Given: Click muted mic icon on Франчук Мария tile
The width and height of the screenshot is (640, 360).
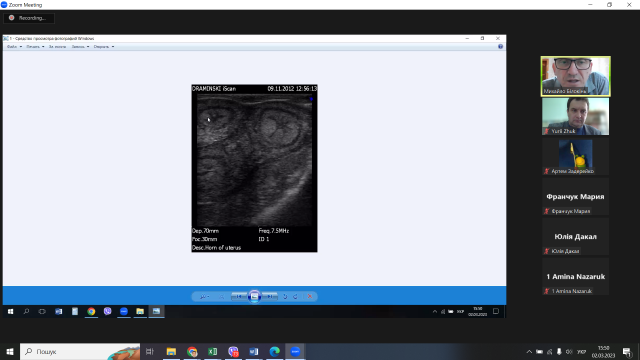Looking at the screenshot, I should pyautogui.click(x=547, y=211).
